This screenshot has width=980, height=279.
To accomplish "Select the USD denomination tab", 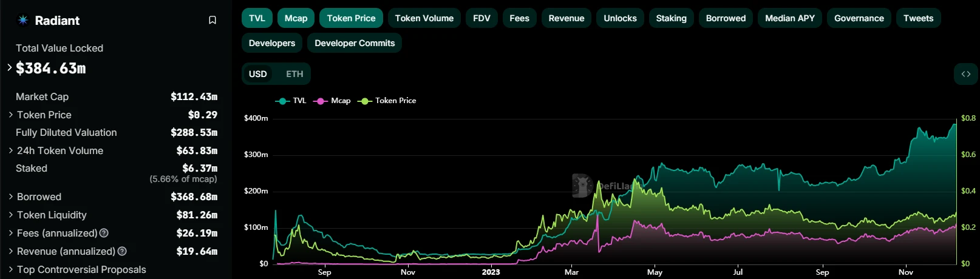I will (257, 74).
